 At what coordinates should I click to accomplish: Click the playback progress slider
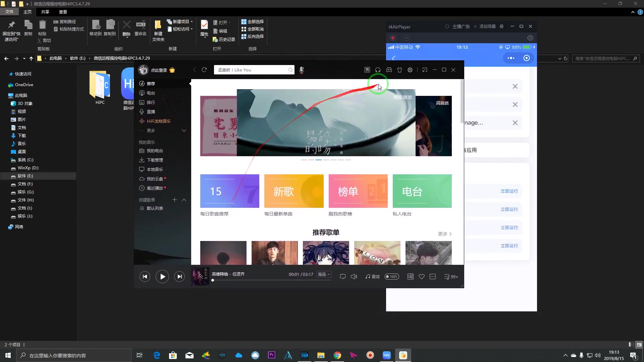click(x=271, y=280)
